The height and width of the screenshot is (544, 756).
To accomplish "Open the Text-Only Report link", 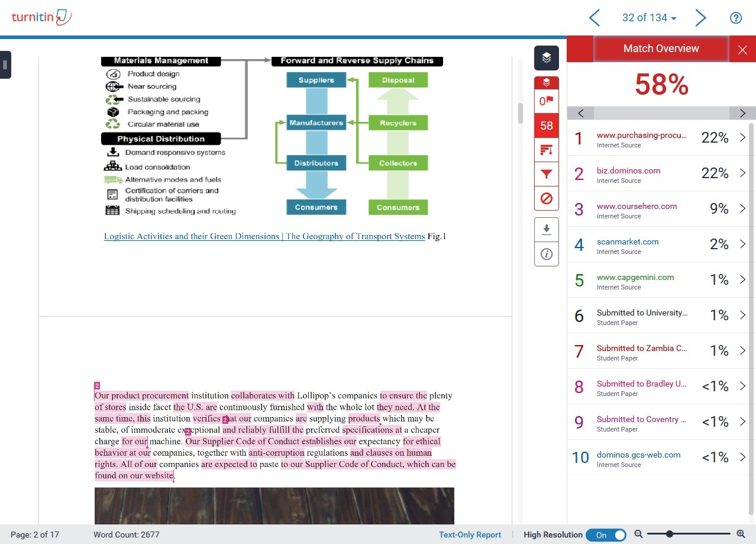I will point(470,535).
